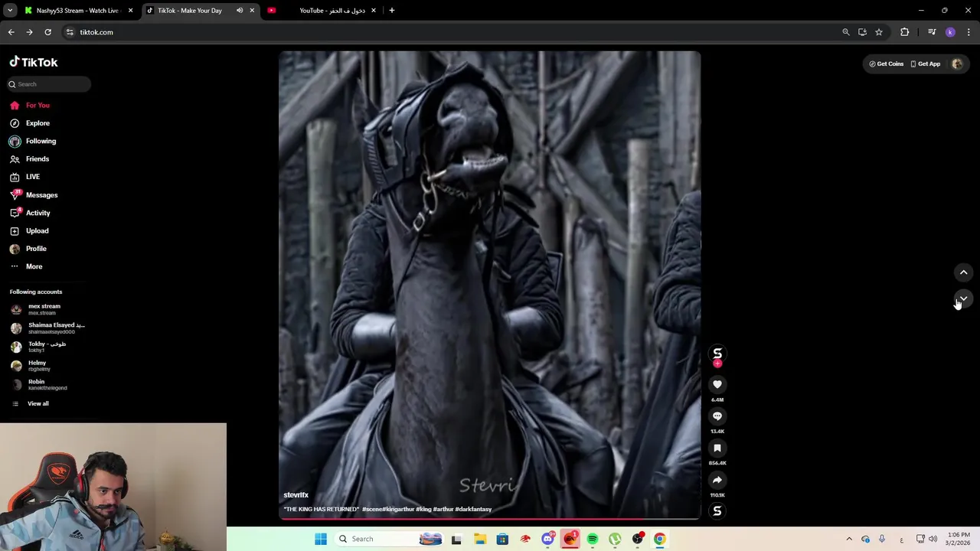Click the stevritx username on the video

pos(296,495)
